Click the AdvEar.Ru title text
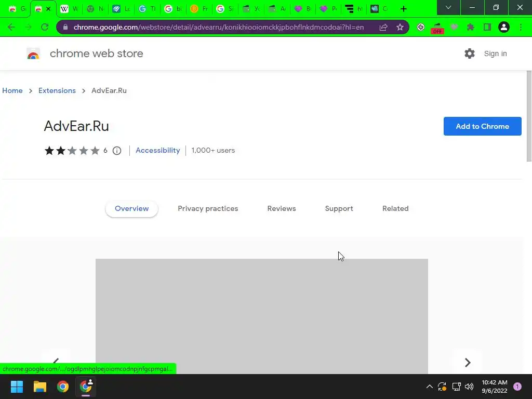 [76, 126]
